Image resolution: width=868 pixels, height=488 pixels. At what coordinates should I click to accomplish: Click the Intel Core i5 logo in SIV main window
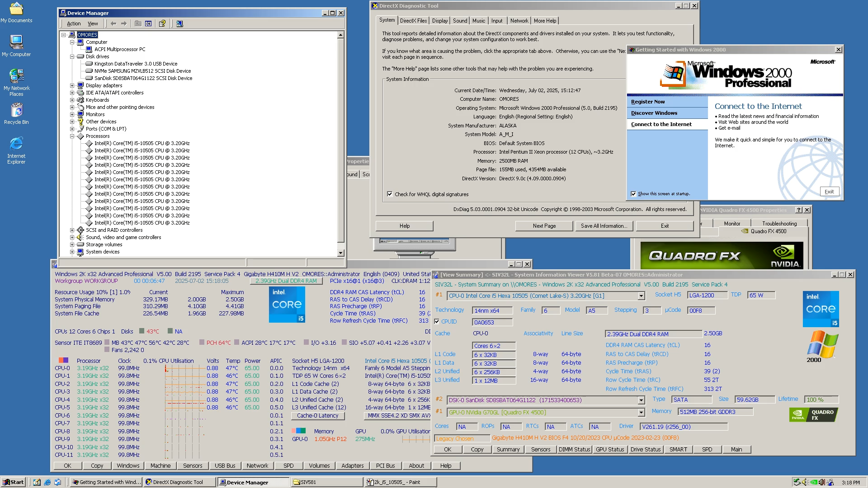287,305
